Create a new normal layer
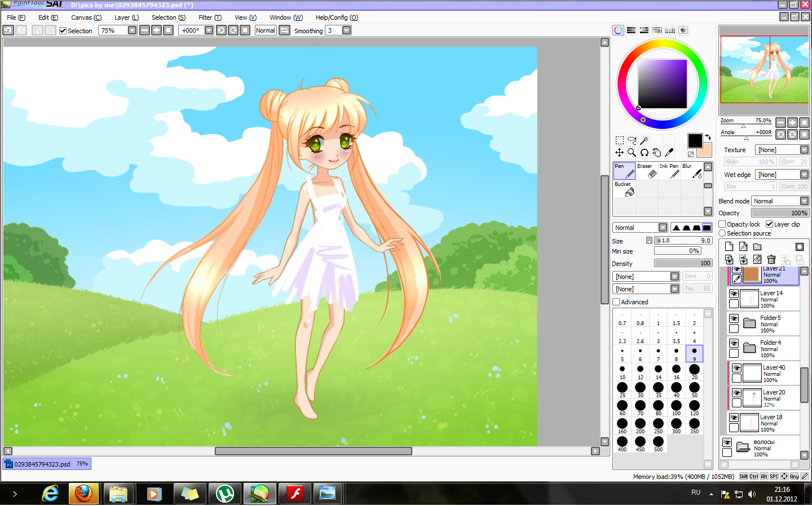This screenshot has width=812, height=506. click(729, 247)
